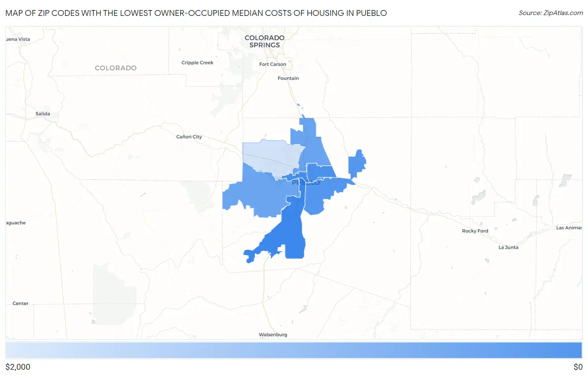Select the COLORADO state label
The width and height of the screenshot is (588, 376).
point(115,68)
